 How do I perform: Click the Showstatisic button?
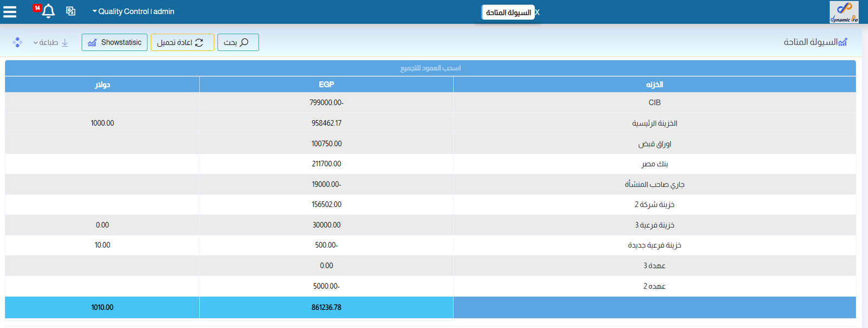114,42
